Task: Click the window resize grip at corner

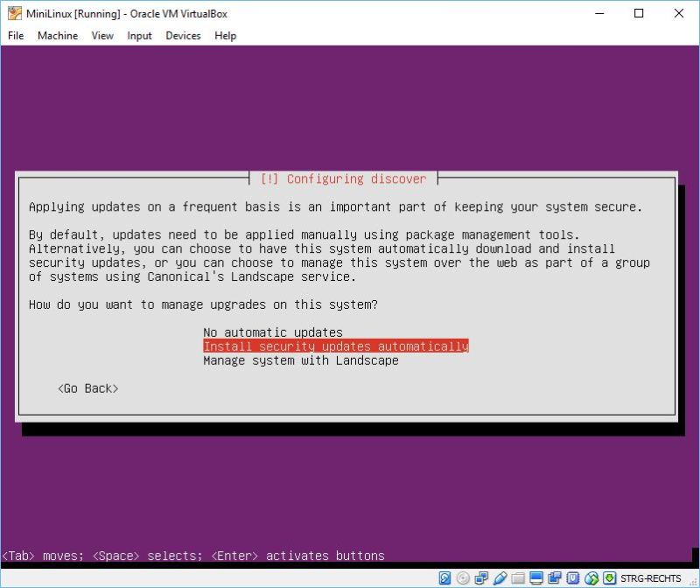Action: click(x=693, y=581)
